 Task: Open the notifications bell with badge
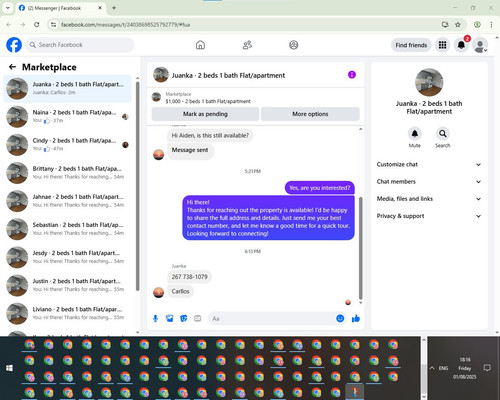(461, 45)
